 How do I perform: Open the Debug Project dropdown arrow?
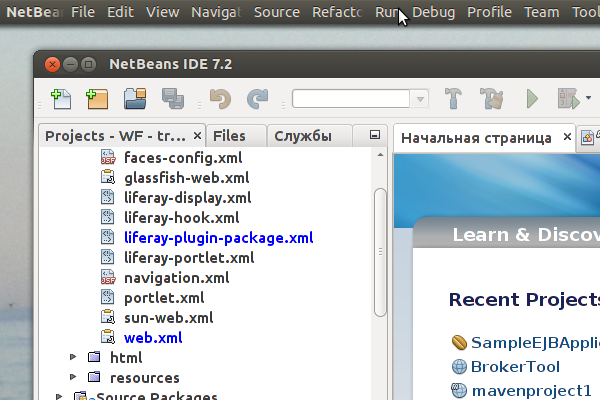click(589, 98)
